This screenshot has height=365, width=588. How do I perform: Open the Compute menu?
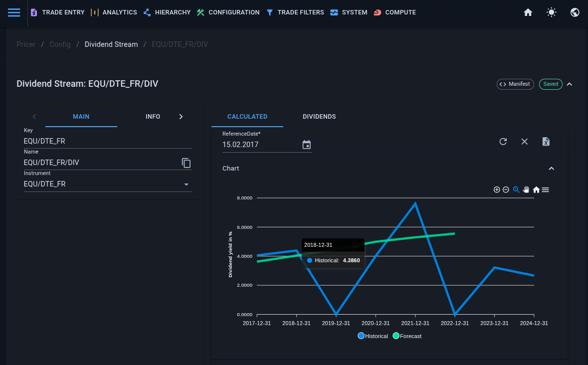pyautogui.click(x=400, y=12)
